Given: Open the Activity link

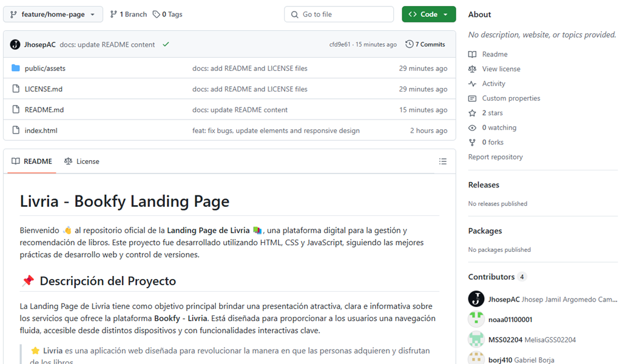Looking at the screenshot, I should [493, 84].
